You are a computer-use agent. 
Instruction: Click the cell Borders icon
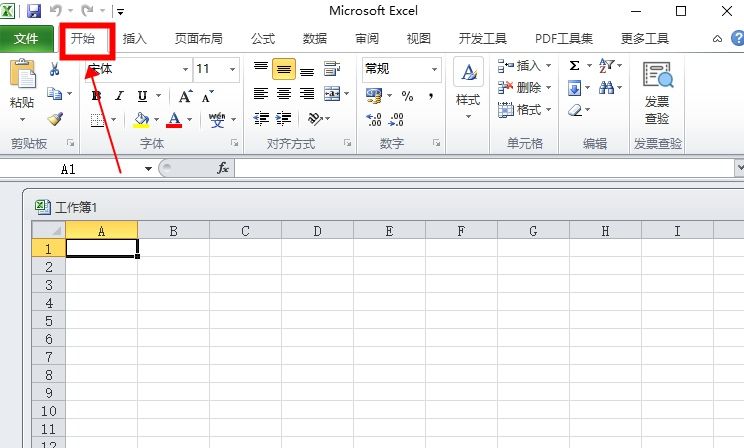[97, 120]
